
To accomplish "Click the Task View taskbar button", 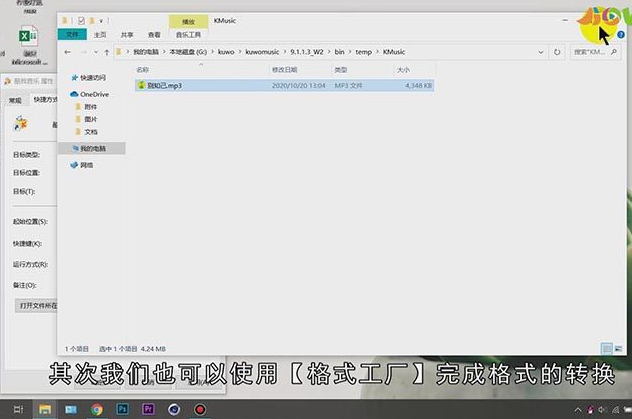I will (x=19, y=409).
